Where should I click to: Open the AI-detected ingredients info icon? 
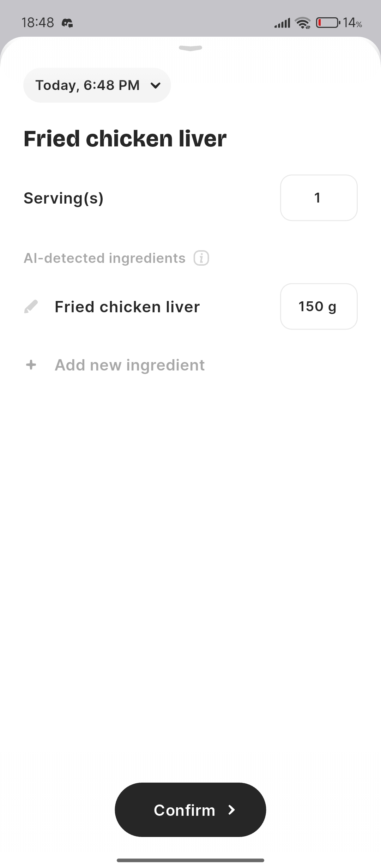pyautogui.click(x=201, y=258)
